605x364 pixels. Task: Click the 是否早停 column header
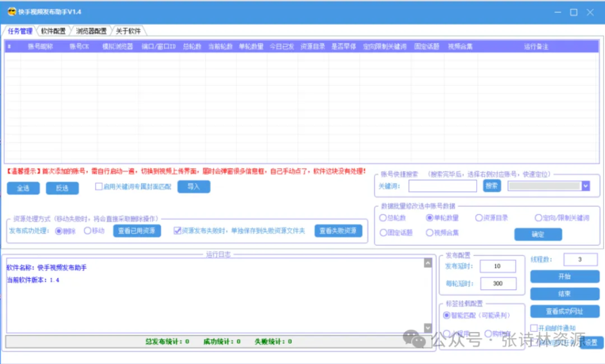(x=343, y=47)
